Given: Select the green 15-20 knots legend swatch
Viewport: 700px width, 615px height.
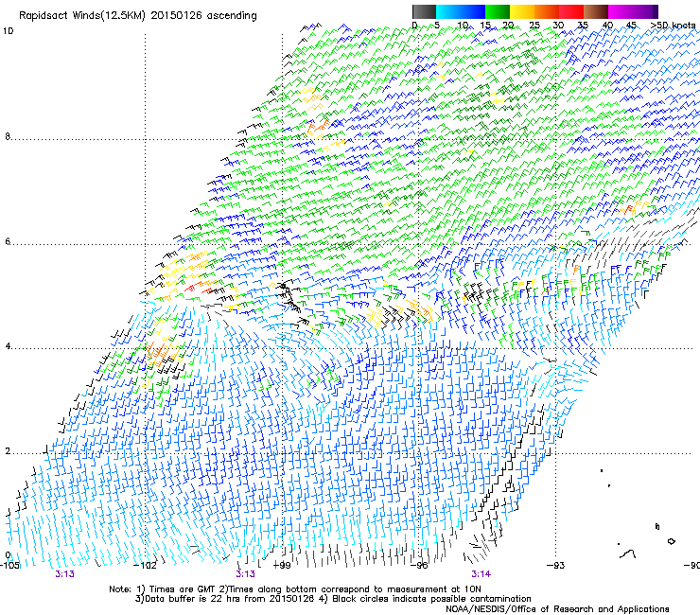Looking at the screenshot, I should (498, 11).
